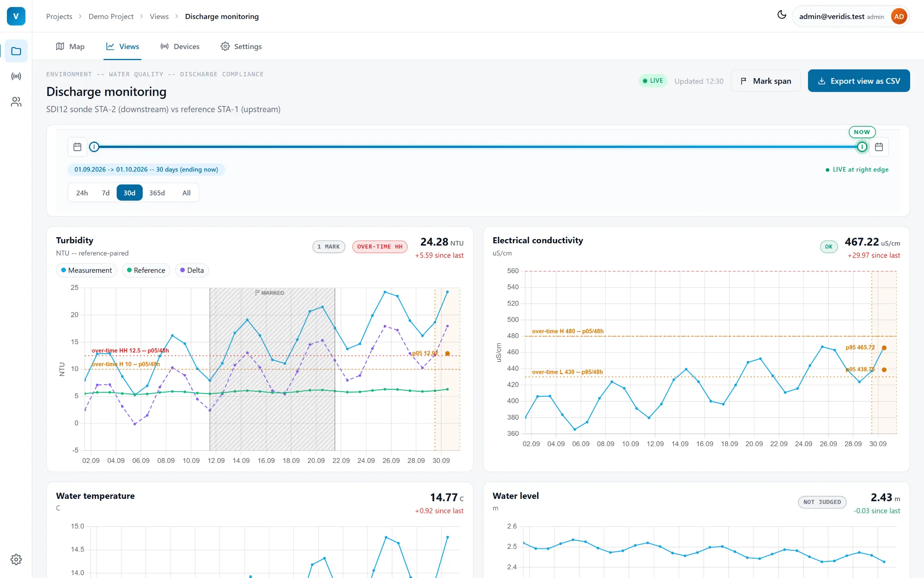Go to Views breadcrumb link

point(159,16)
